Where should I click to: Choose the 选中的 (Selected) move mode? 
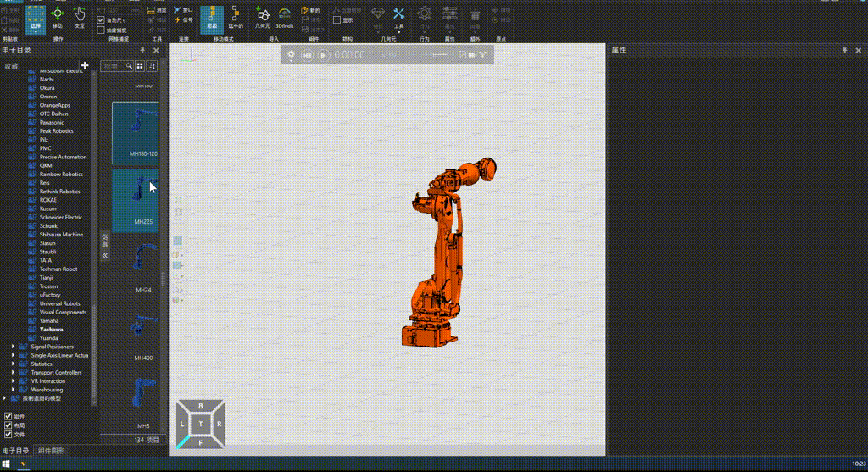[236, 19]
